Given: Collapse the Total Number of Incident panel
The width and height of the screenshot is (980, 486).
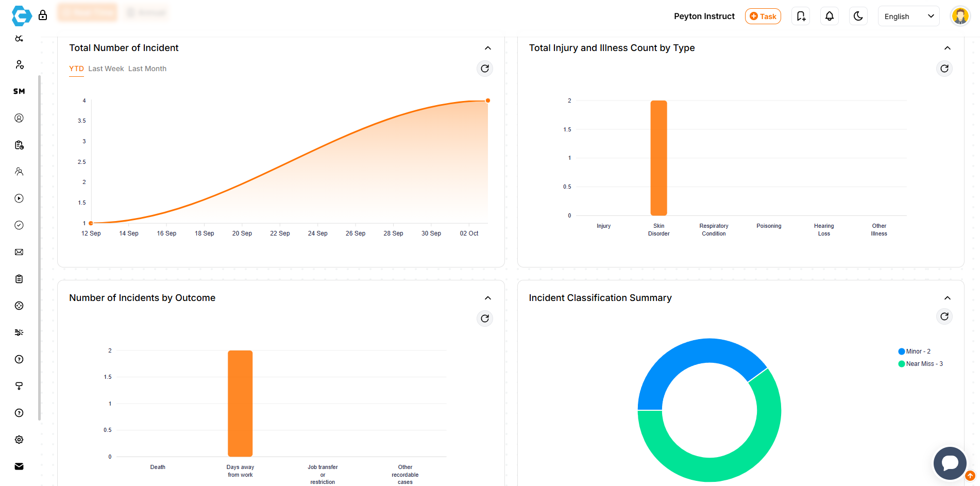Looking at the screenshot, I should [x=488, y=48].
